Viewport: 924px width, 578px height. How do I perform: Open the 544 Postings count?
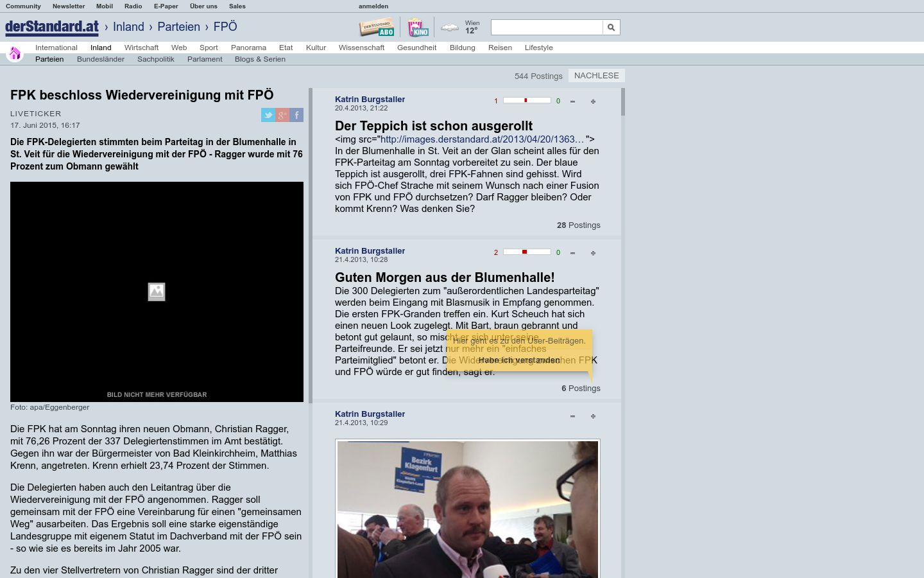tap(538, 76)
